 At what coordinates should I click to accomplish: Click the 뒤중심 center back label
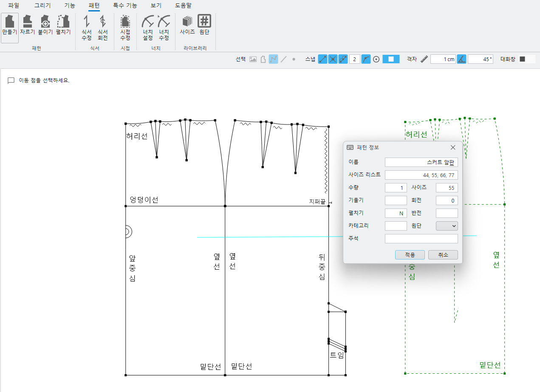tap(322, 267)
